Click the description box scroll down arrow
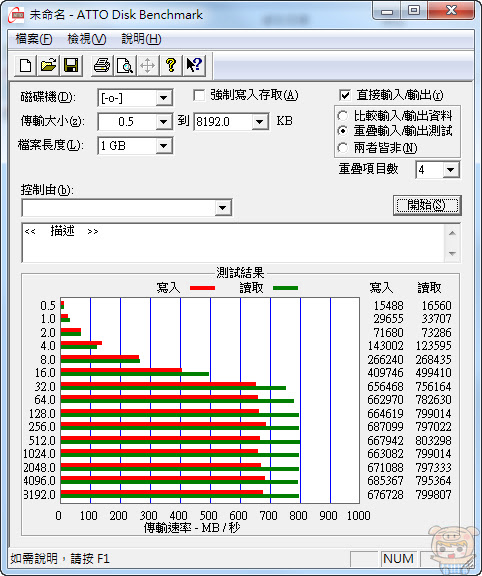The width and height of the screenshot is (482, 576). click(x=453, y=253)
